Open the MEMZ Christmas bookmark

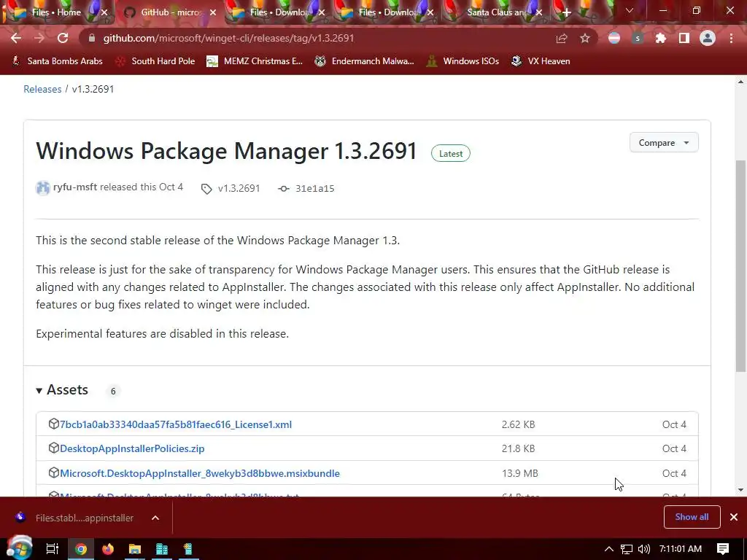click(255, 61)
